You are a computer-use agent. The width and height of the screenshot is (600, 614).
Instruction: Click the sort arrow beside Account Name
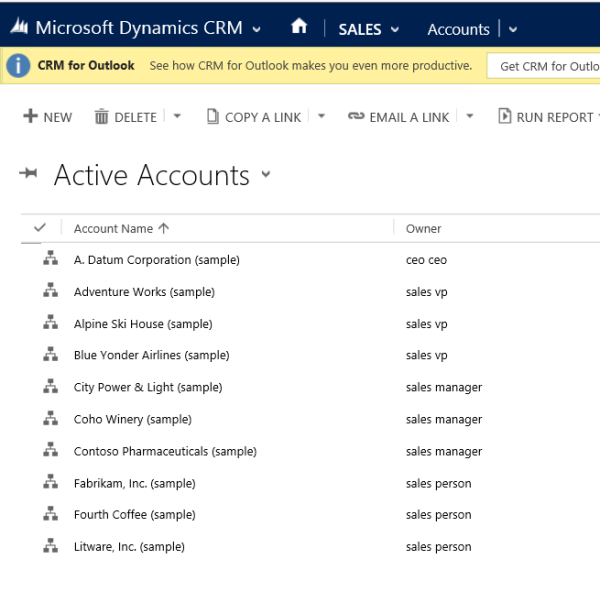[x=164, y=228]
